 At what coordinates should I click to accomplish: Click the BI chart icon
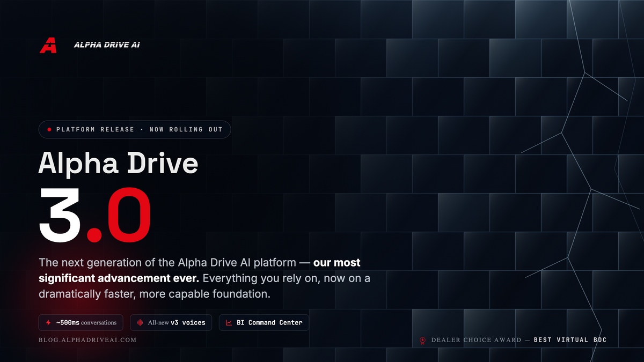tap(229, 323)
